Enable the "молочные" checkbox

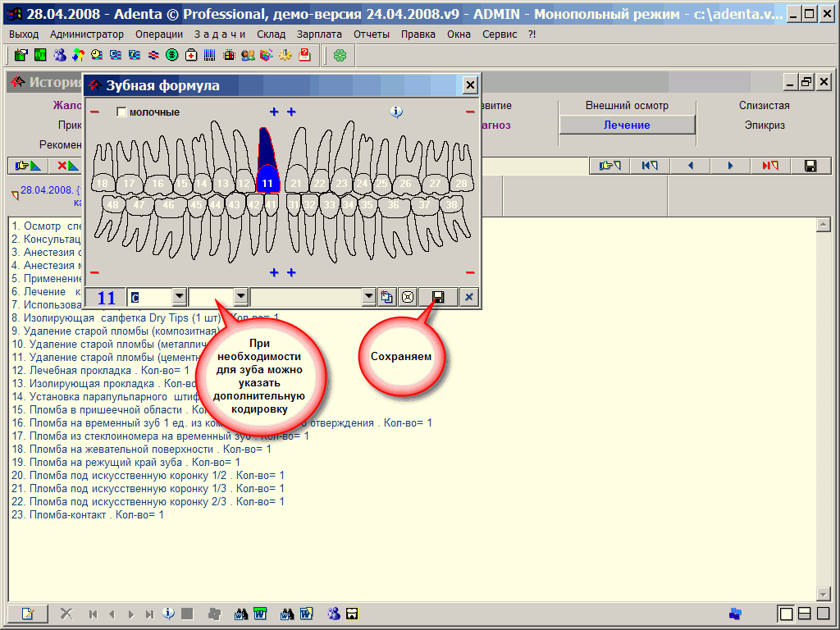pyautogui.click(x=122, y=112)
